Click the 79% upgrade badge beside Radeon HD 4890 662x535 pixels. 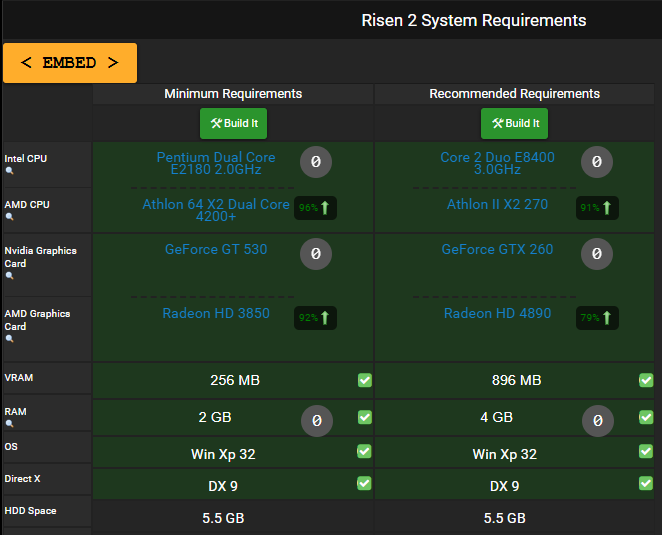[597, 319]
